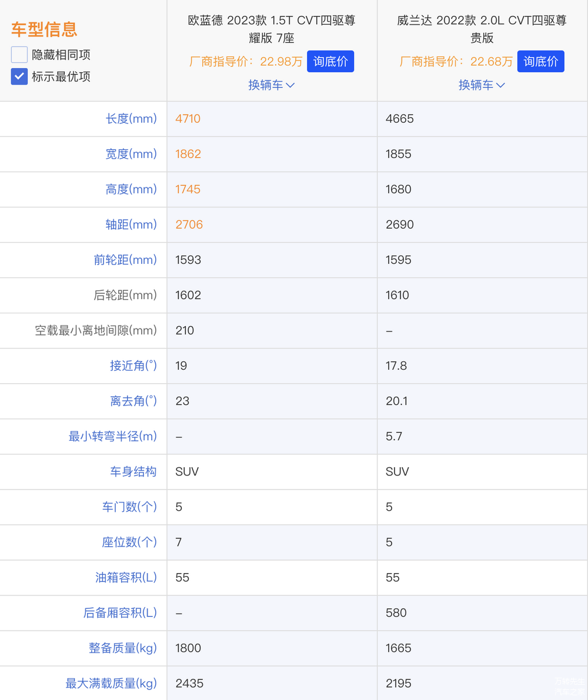The width and height of the screenshot is (588, 700).
Task: Select the 后轮距(mm) row label
Action: click(125, 295)
